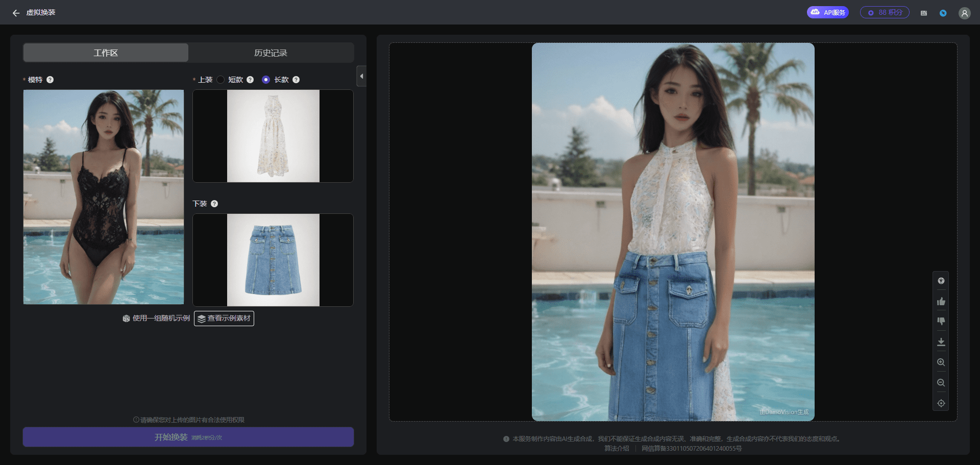
Task: Click the info icon before the AI disclaimer
Action: 506,439
